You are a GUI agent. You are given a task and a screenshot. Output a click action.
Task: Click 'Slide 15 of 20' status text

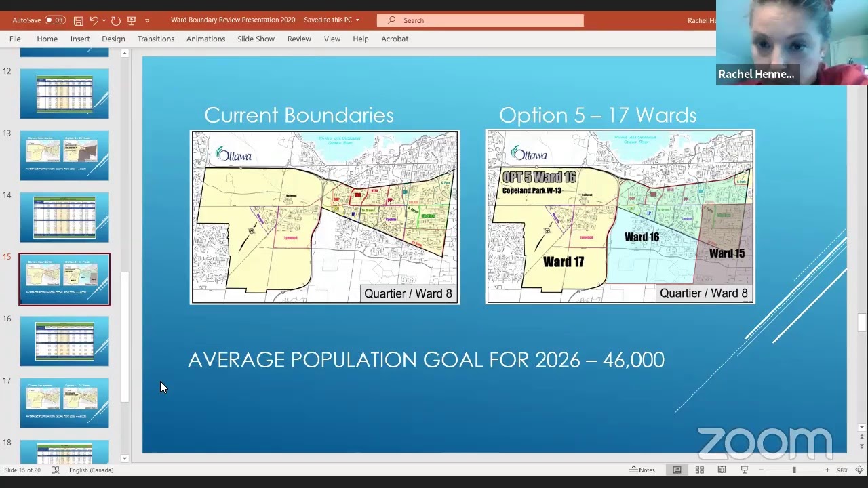tap(23, 470)
